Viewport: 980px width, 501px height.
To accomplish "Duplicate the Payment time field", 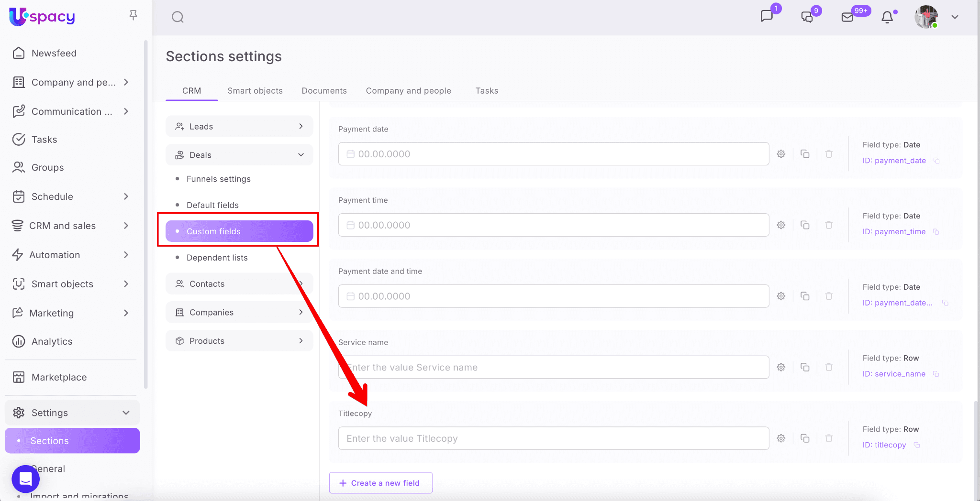I will coord(805,225).
